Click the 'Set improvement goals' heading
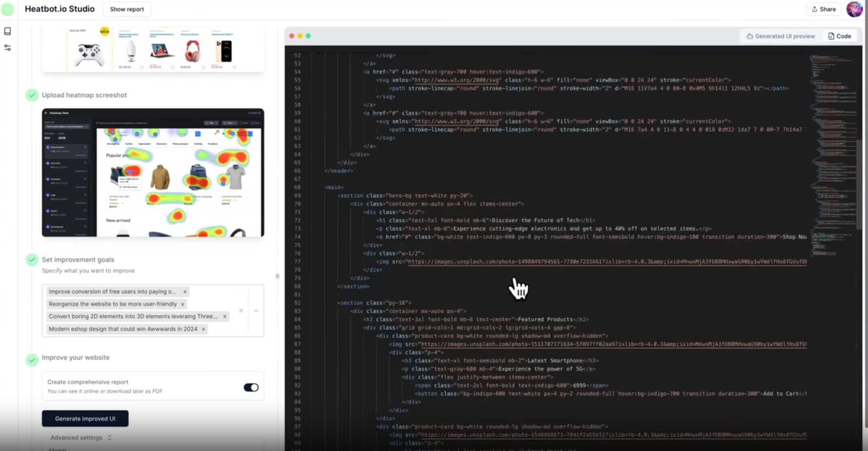This screenshot has width=868, height=451. tap(78, 260)
